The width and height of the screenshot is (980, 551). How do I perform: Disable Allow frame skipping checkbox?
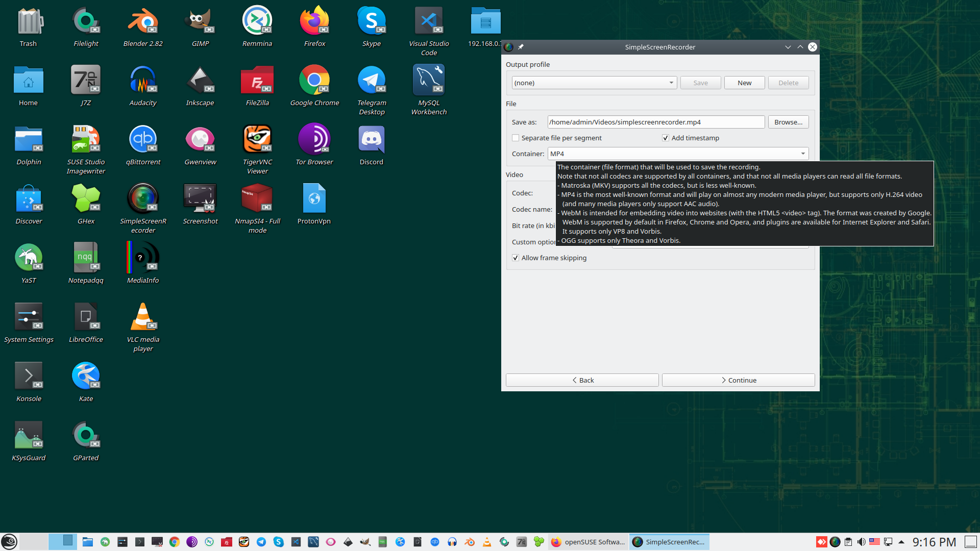(x=516, y=258)
